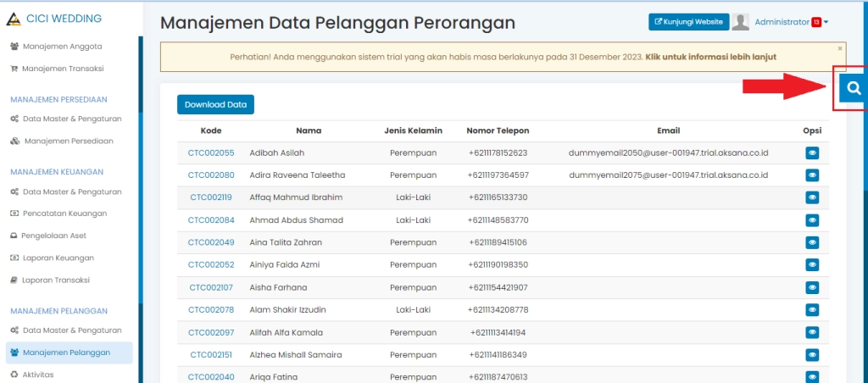Open Pengelolaan Aset sidebar item
Screen dimensions: 868x383
point(48,236)
